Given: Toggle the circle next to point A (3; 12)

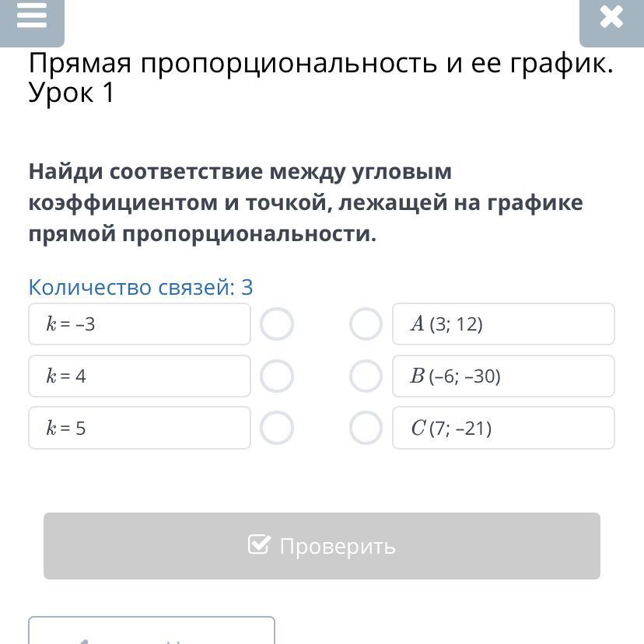Looking at the screenshot, I should [366, 324].
